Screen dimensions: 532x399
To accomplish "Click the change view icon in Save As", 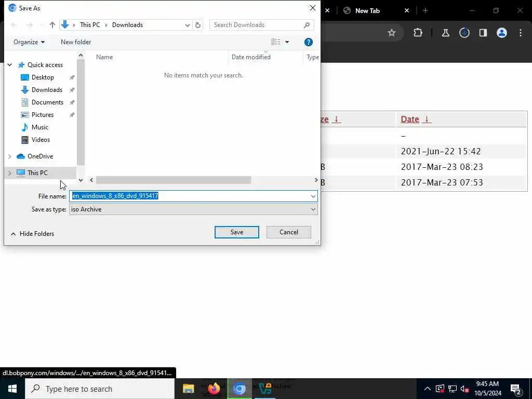I will (x=276, y=42).
